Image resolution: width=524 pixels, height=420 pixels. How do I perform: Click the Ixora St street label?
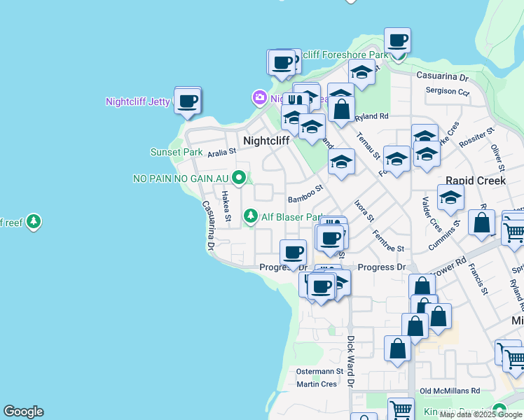point(364,211)
